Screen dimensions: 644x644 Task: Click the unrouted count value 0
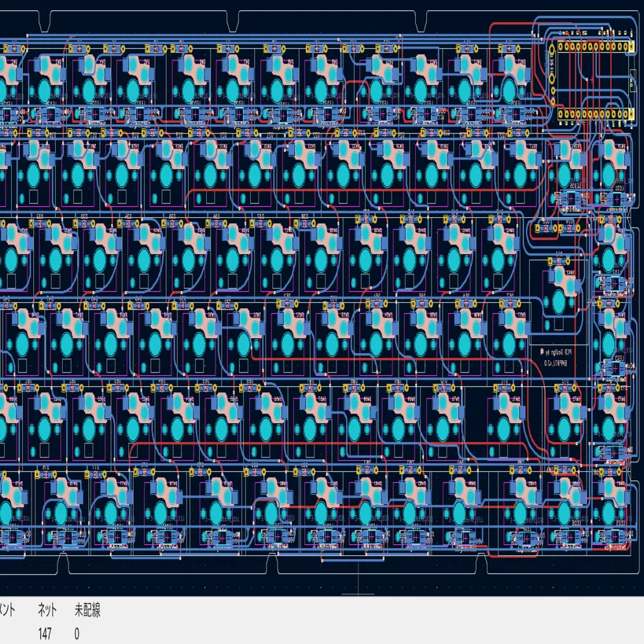pos(77,634)
